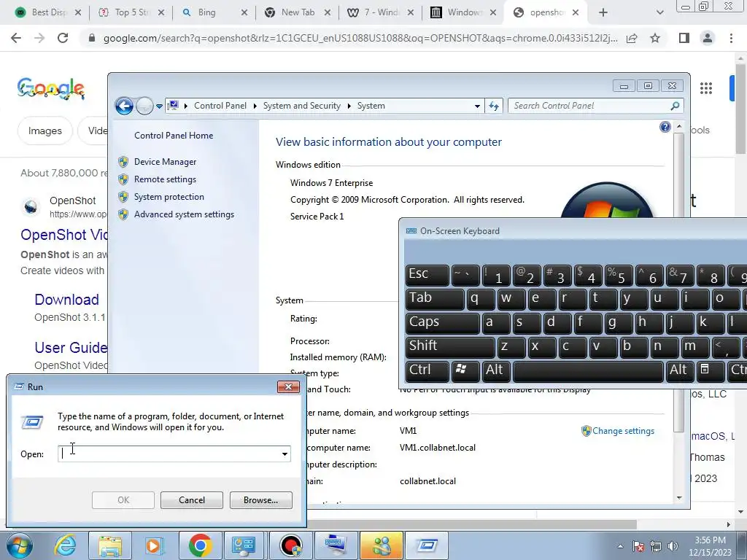This screenshot has width=747, height=560.
Task: Click the Control Panel back button
Action: (124, 106)
